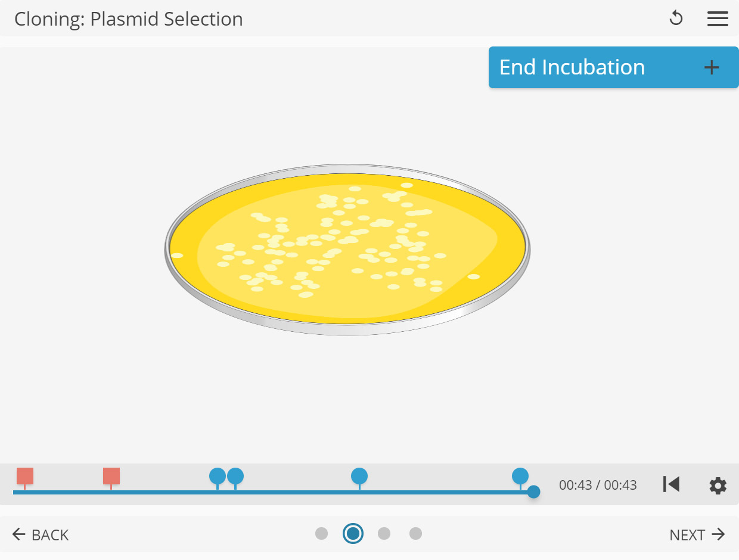Image resolution: width=739 pixels, height=560 pixels.
Task: Click the left arrow icon beside BACK
Action: pos(18,534)
